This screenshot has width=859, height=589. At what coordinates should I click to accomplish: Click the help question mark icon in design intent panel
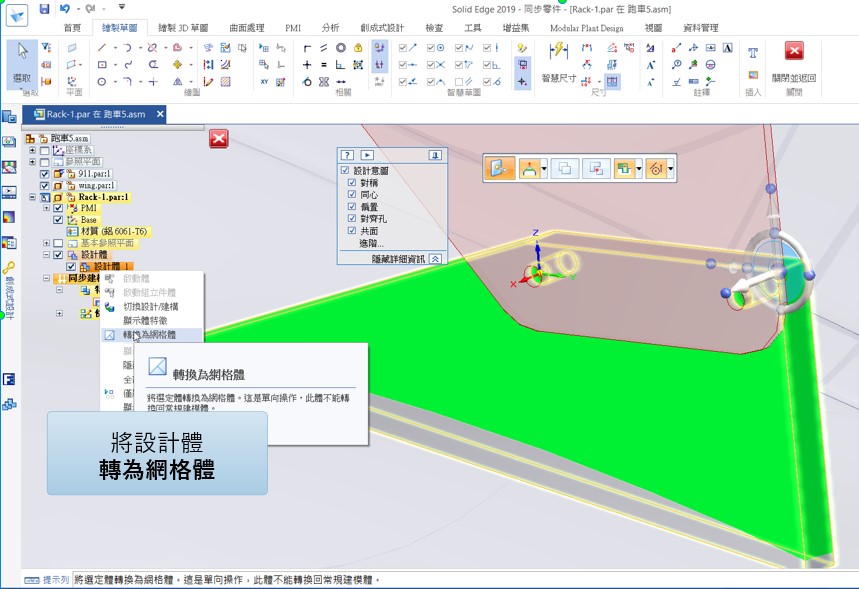click(347, 155)
